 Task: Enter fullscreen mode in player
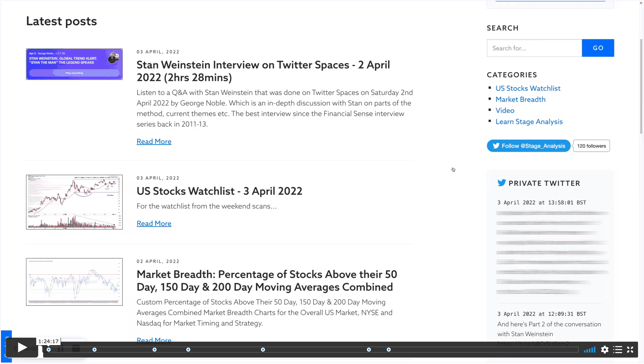tap(630, 350)
